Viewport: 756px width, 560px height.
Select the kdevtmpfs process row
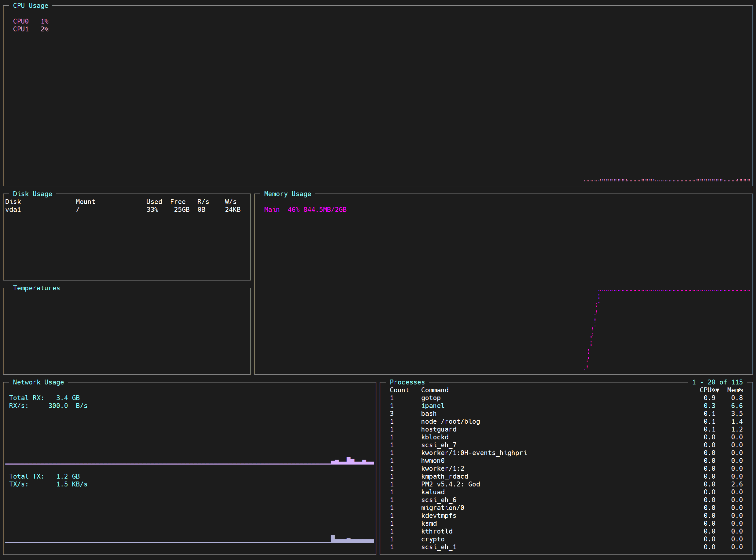point(566,516)
